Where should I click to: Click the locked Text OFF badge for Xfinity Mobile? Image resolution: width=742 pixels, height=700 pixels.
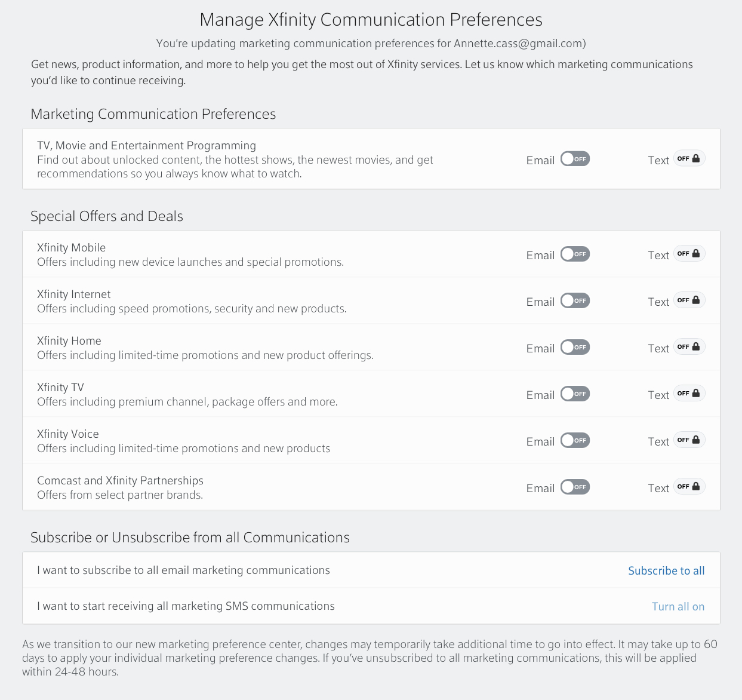(x=688, y=253)
